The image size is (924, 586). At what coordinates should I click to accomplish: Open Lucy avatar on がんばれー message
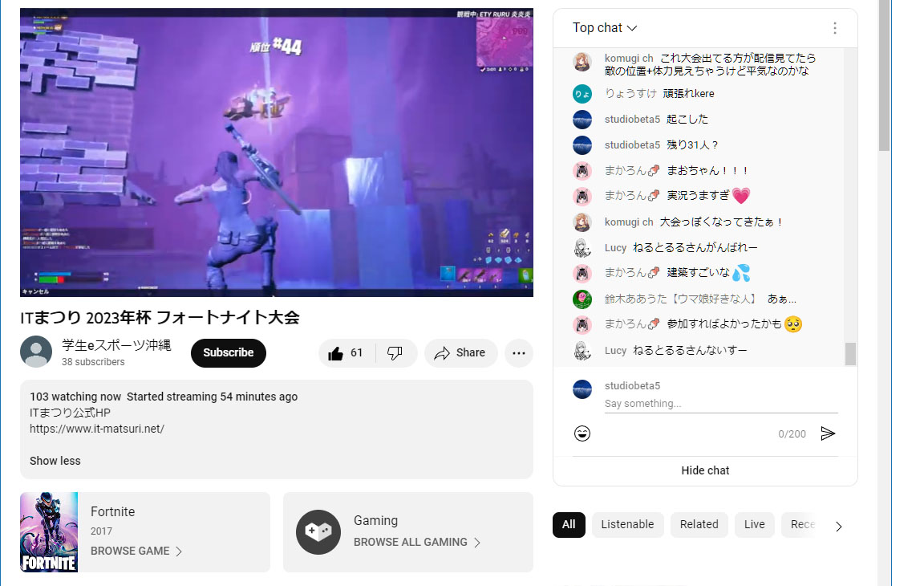(582, 247)
